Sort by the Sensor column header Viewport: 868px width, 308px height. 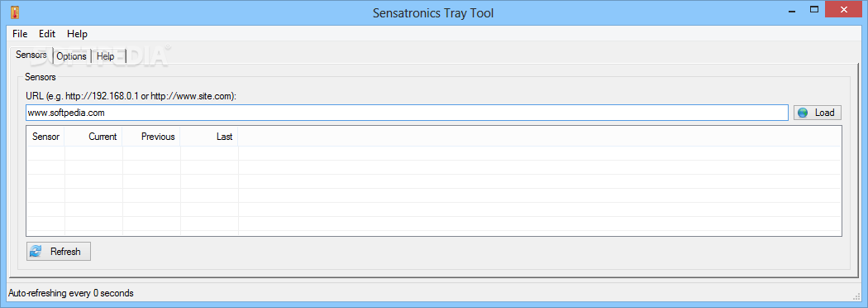pos(46,137)
